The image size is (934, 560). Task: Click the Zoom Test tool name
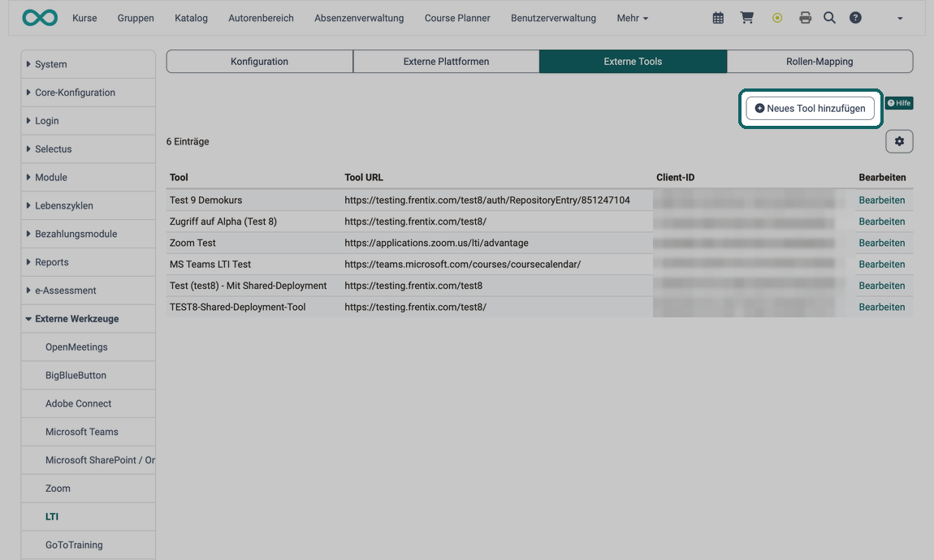[x=192, y=243]
